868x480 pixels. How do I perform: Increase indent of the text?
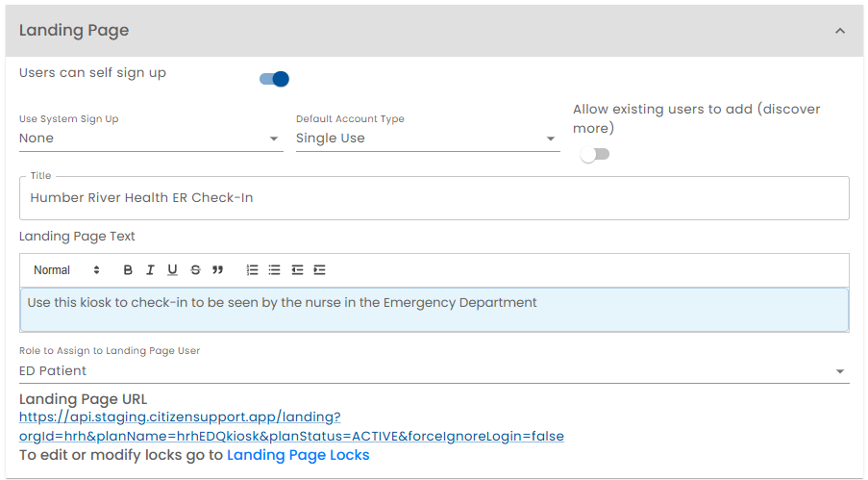319,270
